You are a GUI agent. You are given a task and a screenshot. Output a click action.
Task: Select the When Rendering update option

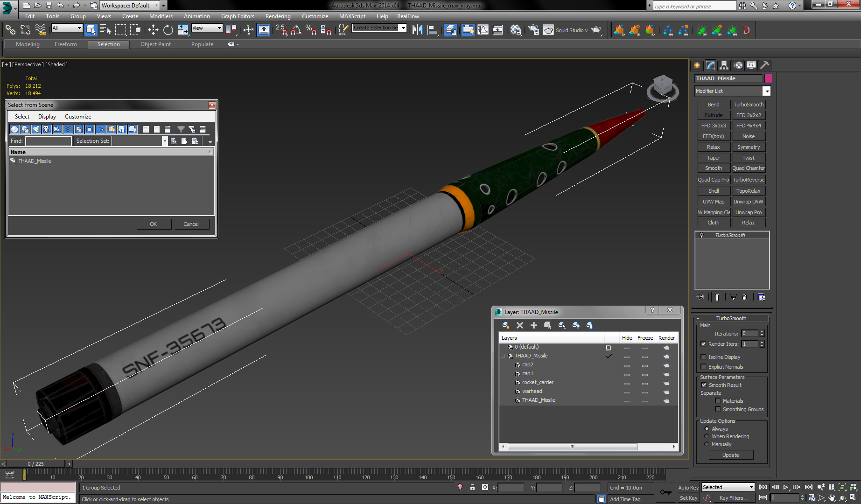pos(707,436)
